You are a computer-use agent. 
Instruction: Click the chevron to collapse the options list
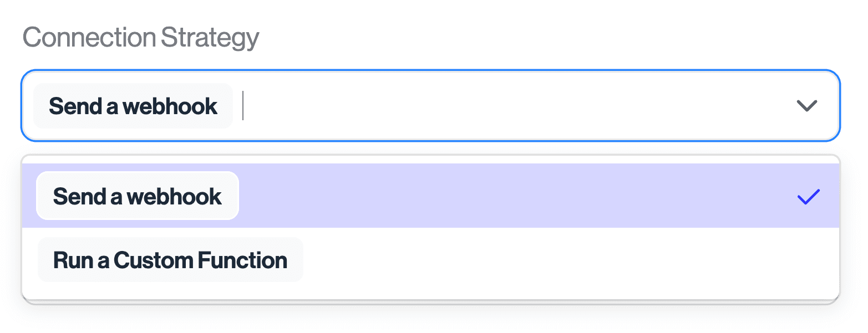pos(806,105)
